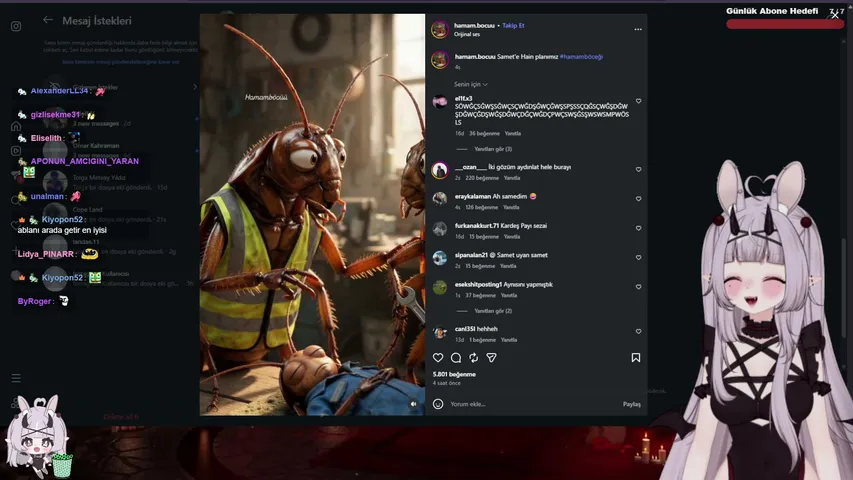
Task: Reply to elfLx3 comment via Yanıtla
Action: point(512,133)
